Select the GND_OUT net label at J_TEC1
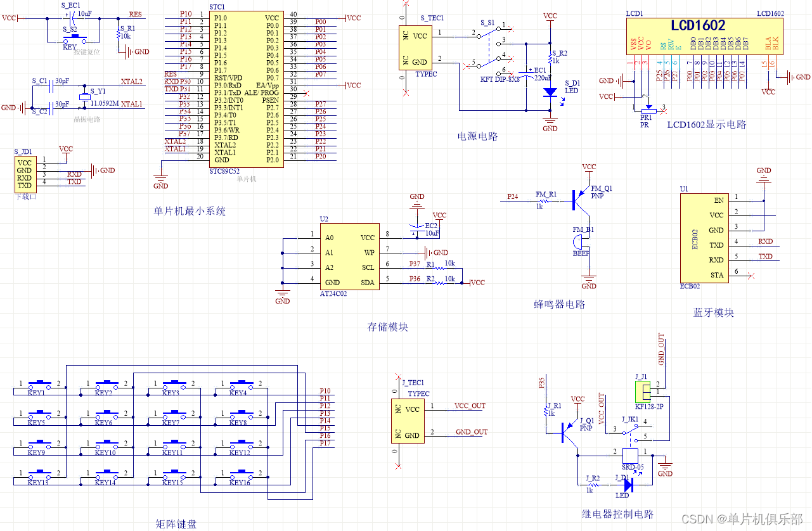 pyautogui.click(x=472, y=432)
